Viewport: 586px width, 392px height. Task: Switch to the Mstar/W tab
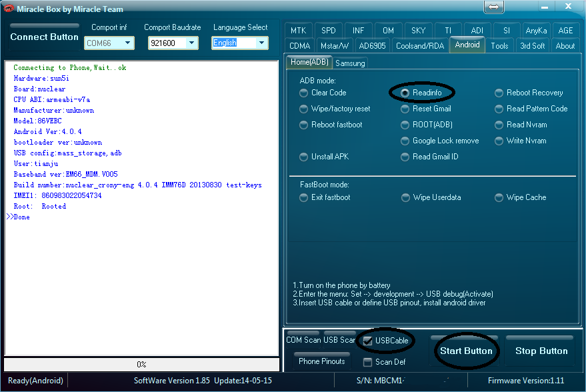pyautogui.click(x=335, y=46)
